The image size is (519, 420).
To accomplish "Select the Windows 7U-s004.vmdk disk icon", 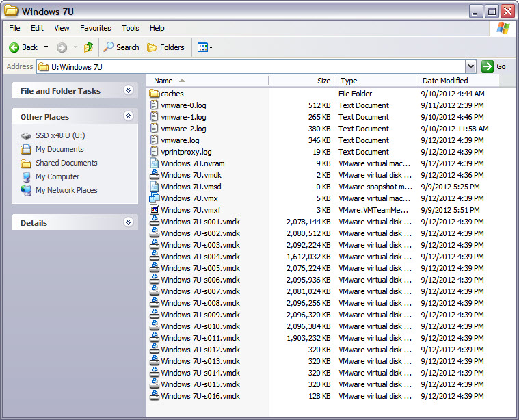I will click(x=155, y=257).
